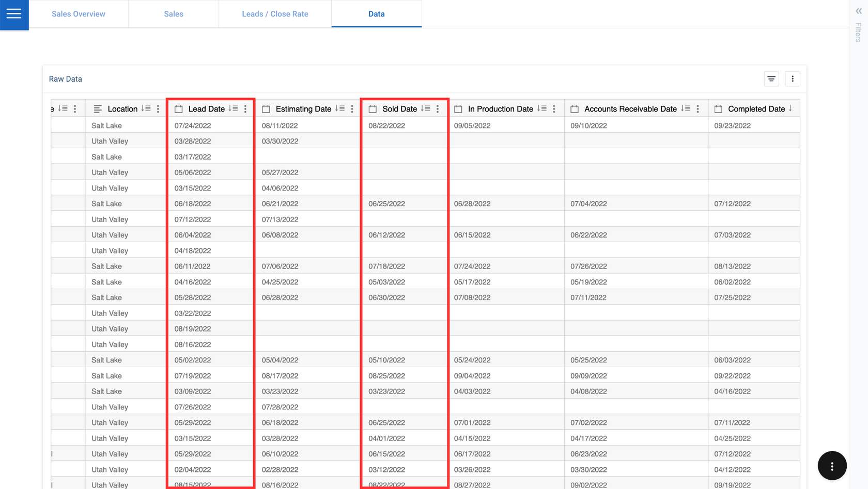
Task: Toggle sort order on the Lead Date column
Action: pos(233,109)
